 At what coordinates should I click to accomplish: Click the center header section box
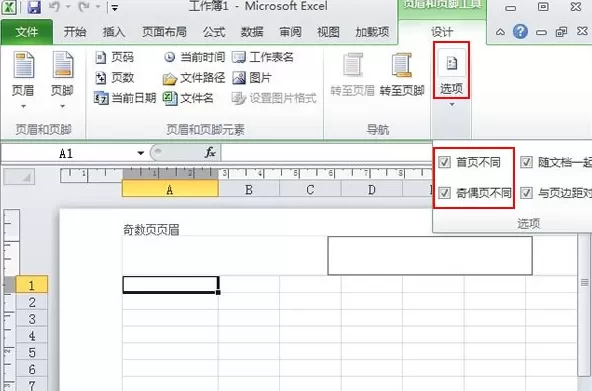point(430,256)
